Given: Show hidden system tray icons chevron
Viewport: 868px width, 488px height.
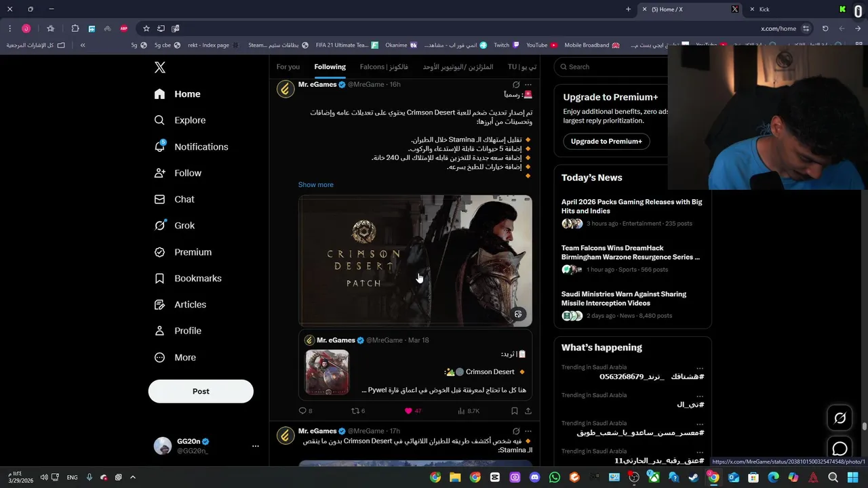Looking at the screenshot, I should [x=132, y=477].
